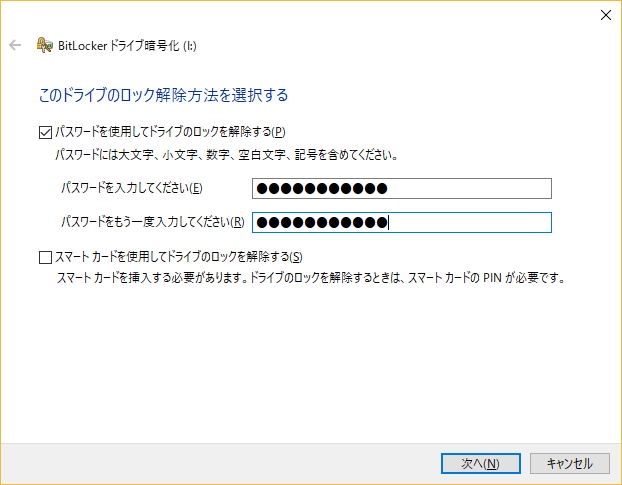Click the BitLocker ドライブ暗号化 (I:) title text
The height and width of the screenshot is (485, 622).
point(127,46)
